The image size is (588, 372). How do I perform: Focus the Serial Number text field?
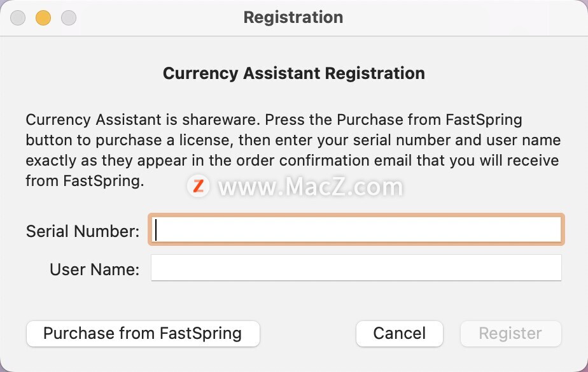[x=356, y=230]
